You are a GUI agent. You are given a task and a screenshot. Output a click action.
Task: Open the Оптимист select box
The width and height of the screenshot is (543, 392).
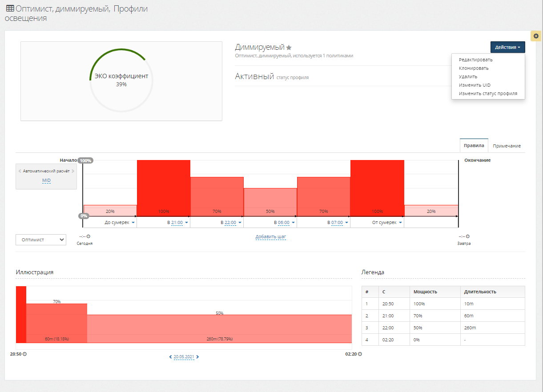click(x=40, y=240)
